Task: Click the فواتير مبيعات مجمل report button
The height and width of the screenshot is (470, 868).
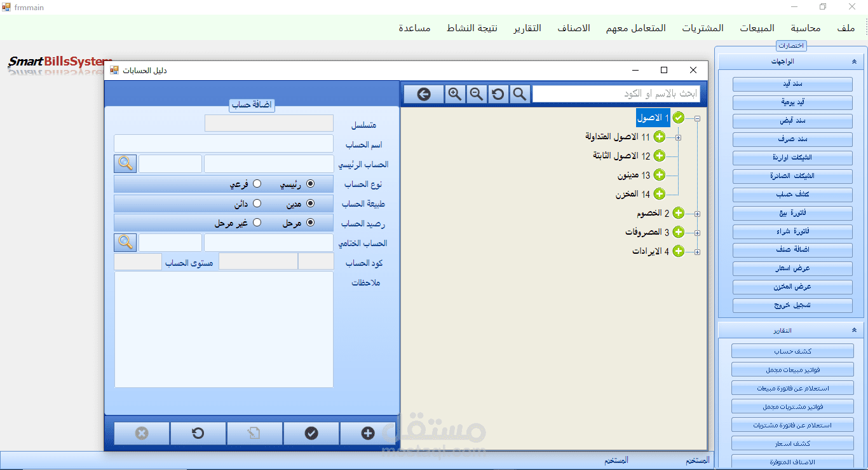Action: pyautogui.click(x=792, y=370)
